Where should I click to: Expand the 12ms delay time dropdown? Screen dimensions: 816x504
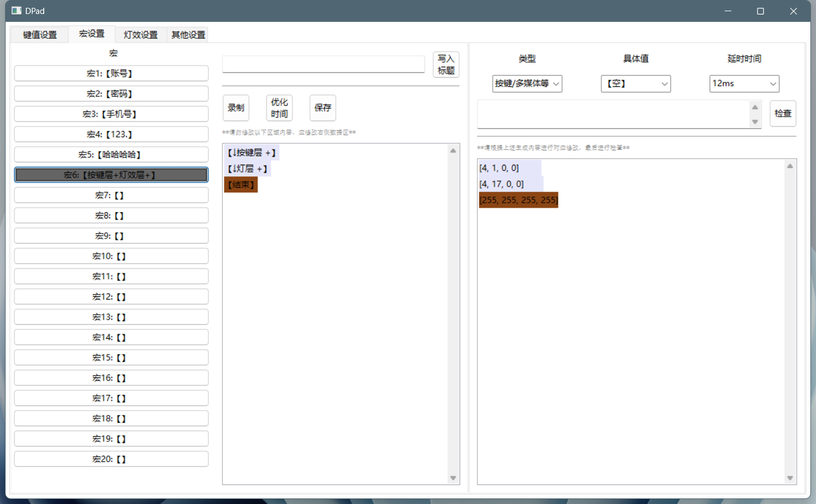[744, 83]
